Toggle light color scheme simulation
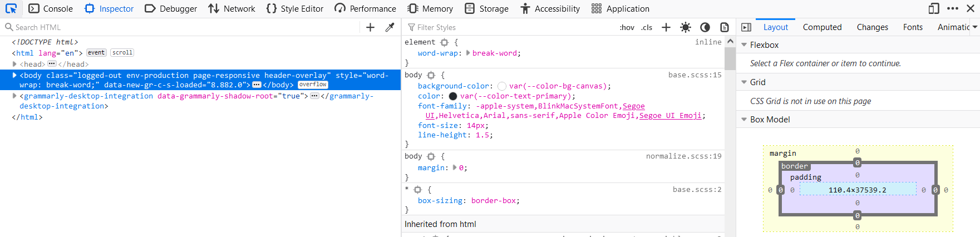The height and width of the screenshot is (237, 980). click(686, 27)
